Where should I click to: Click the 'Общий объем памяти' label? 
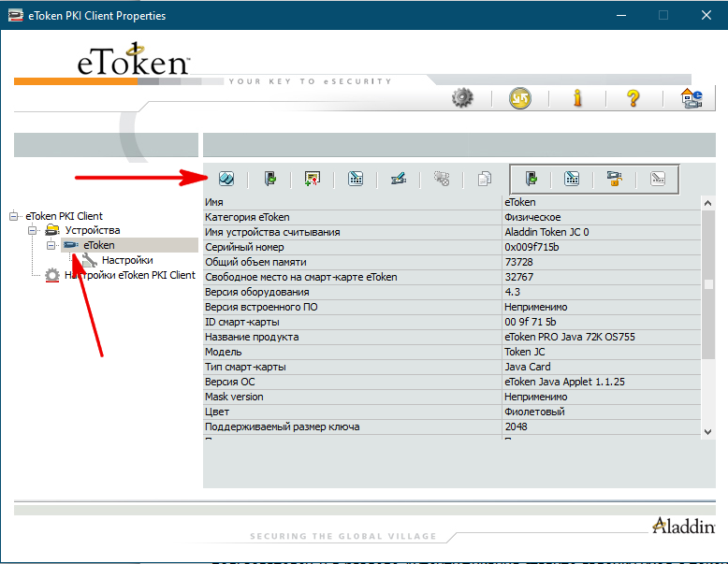point(255,262)
